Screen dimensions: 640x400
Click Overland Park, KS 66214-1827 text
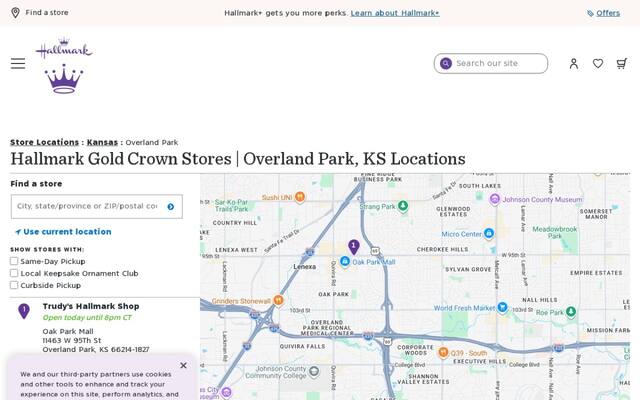tap(96, 350)
